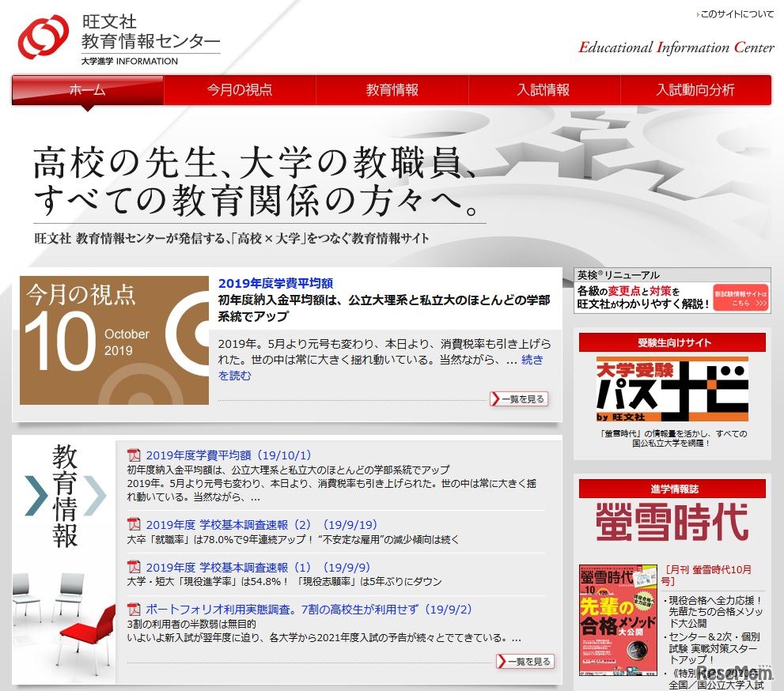Click the PDF icon beside 2019年度学費平均額
This screenshot has width=784, height=691.
[x=133, y=455]
